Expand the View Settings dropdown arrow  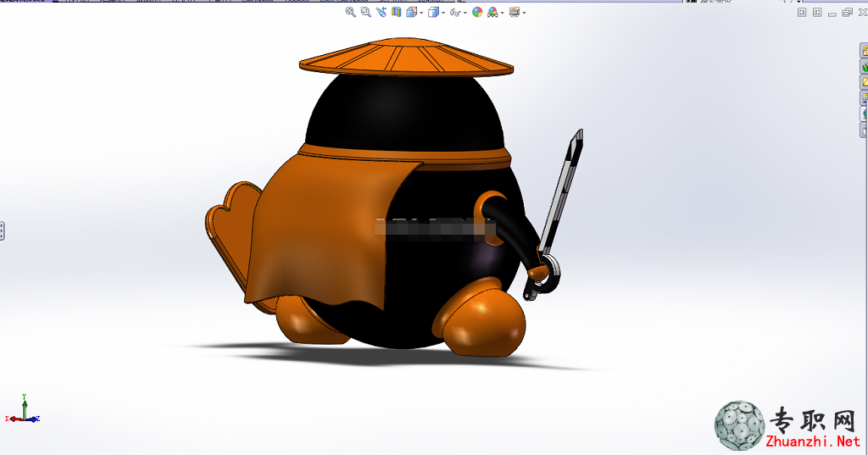(x=524, y=13)
